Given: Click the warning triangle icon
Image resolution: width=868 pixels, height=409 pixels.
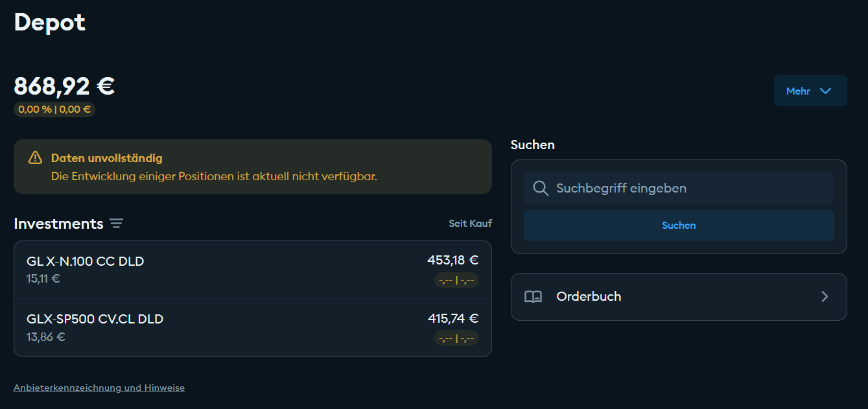Looking at the screenshot, I should click(x=35, y=158).
